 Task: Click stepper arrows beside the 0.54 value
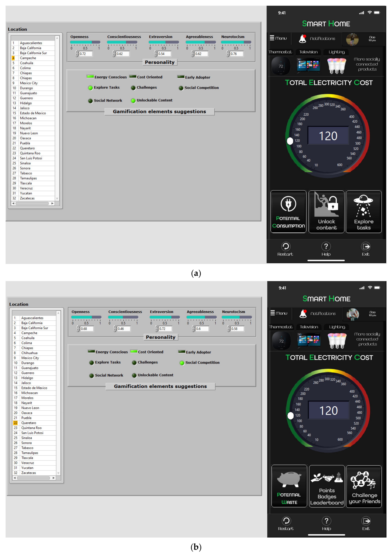click(x=156, y=54)
